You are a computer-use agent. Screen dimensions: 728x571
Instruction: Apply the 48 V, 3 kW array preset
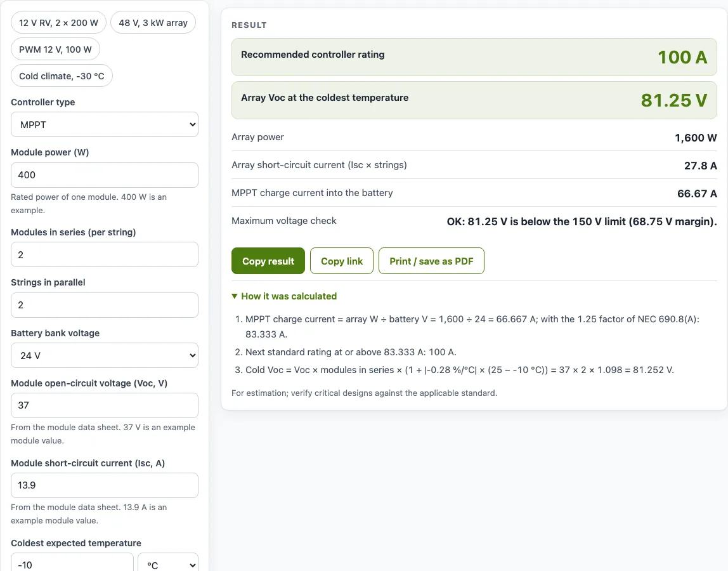pyautogui.click(x=153, y=23)
